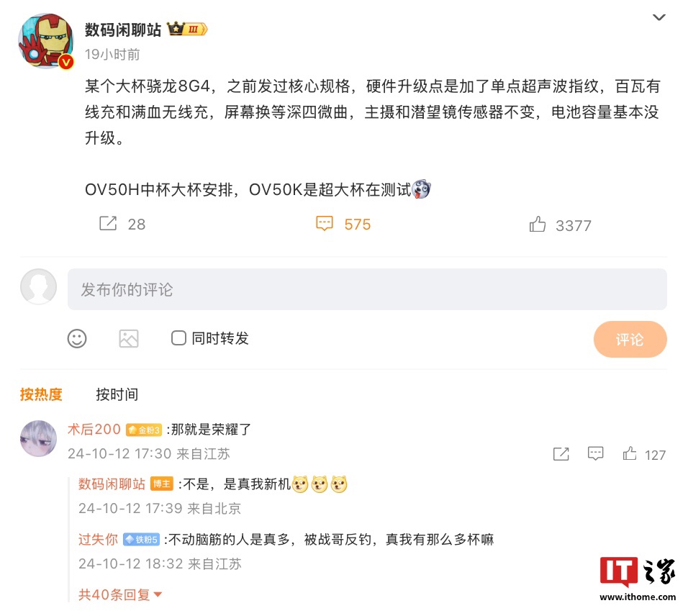Image resolution: width=688 pixels, height=616 pixels.
Task: Switch to 按时间 sorting tab
Action: click(x=117, y=394)
